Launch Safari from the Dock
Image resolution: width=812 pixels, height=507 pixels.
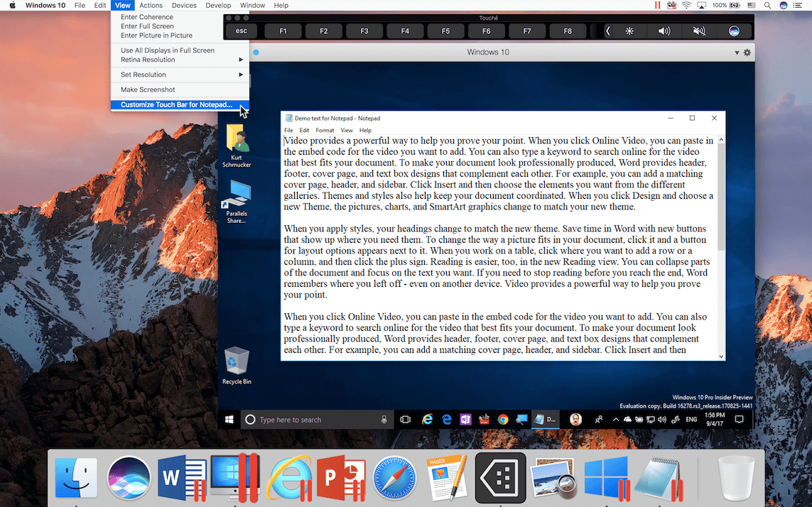[394, 477]
